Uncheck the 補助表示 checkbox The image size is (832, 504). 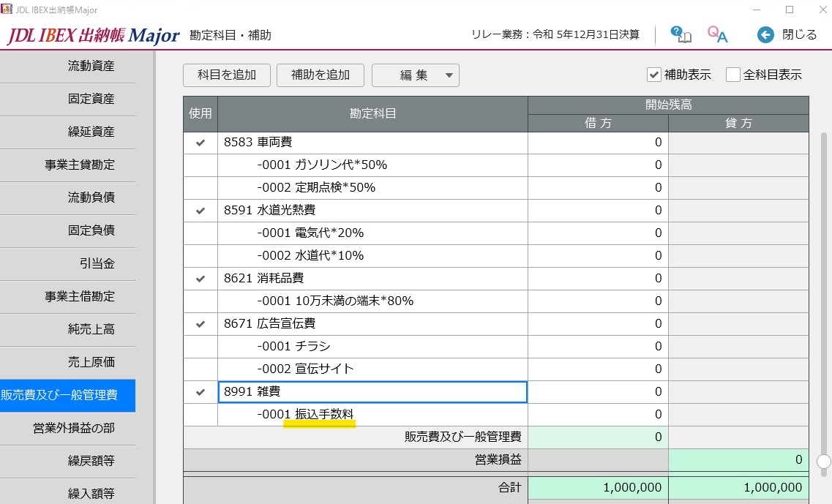point(653,75)
